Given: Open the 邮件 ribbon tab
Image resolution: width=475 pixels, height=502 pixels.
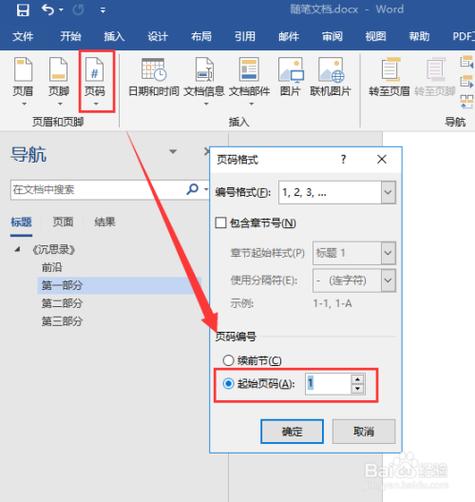Looking at the screenshot, I should tap(289, 36).
